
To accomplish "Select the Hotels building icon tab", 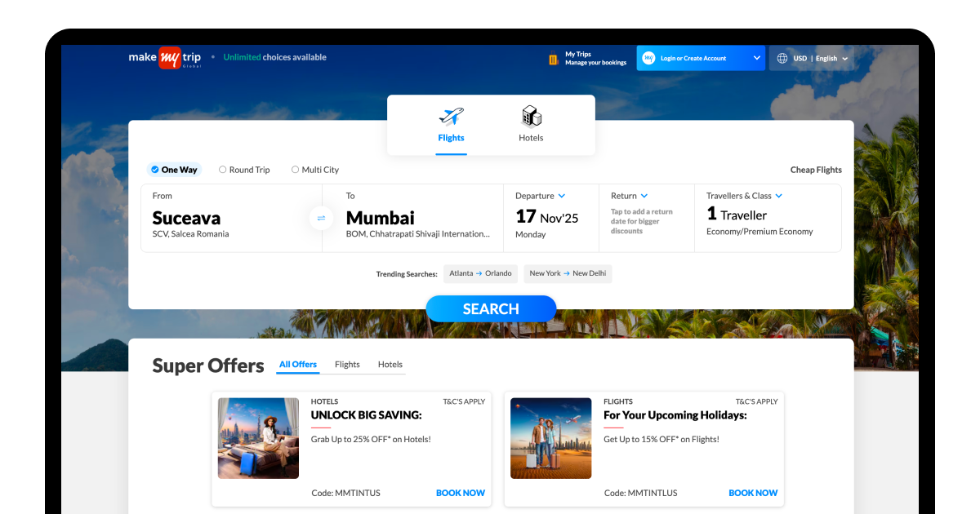I will [531, 117].
